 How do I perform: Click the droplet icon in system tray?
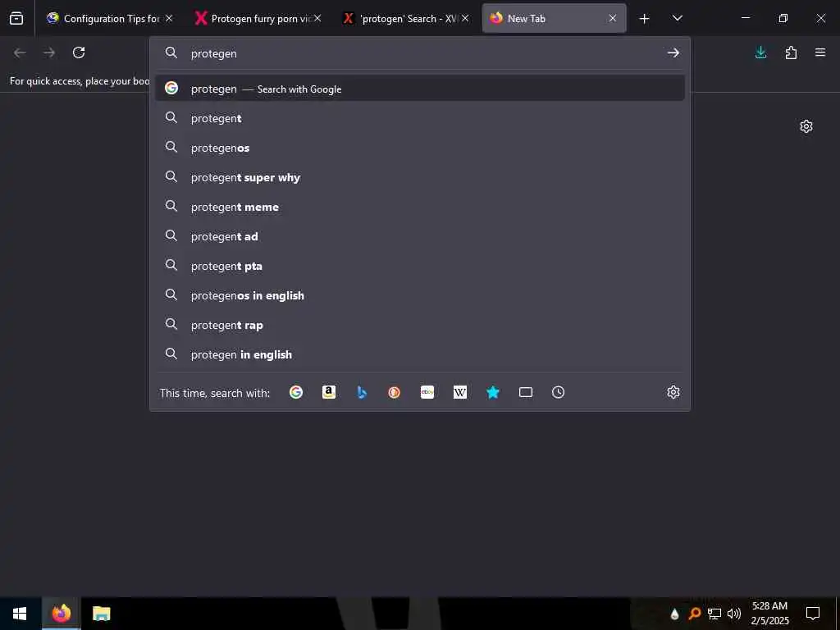(674, 614)
